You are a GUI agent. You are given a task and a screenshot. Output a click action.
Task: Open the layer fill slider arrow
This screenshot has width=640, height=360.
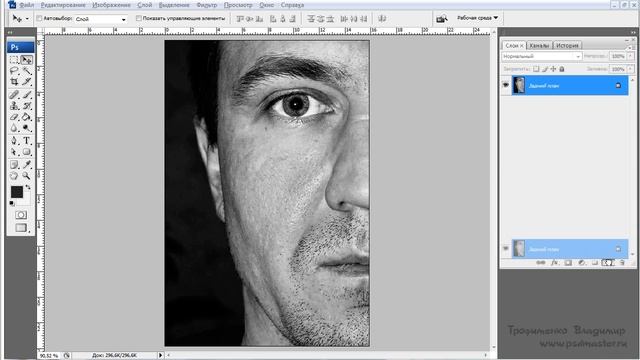coord(631,69)
